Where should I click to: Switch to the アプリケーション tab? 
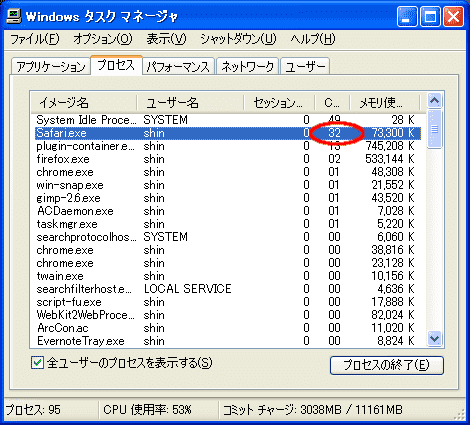[x=51, y=66]
